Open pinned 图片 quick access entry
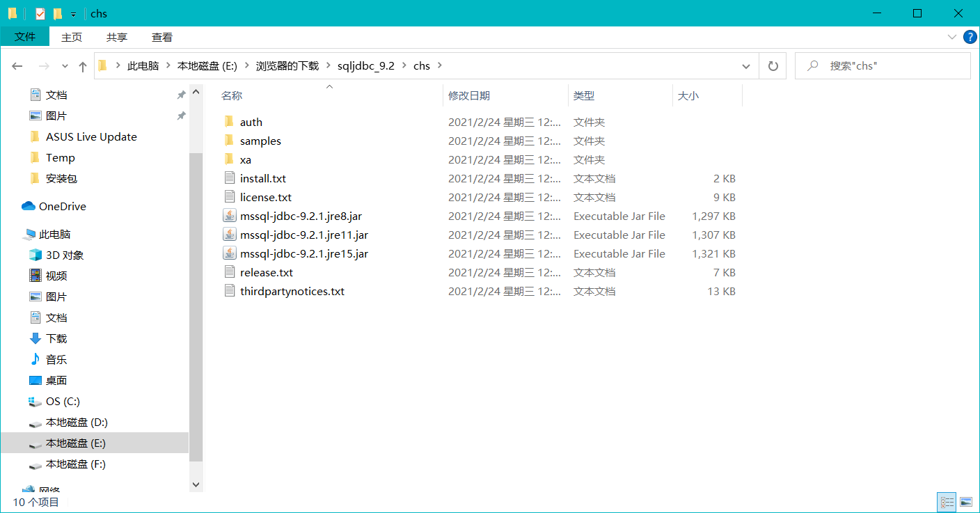The height and width of the screenshot is (513, 980). pos(48,116)
